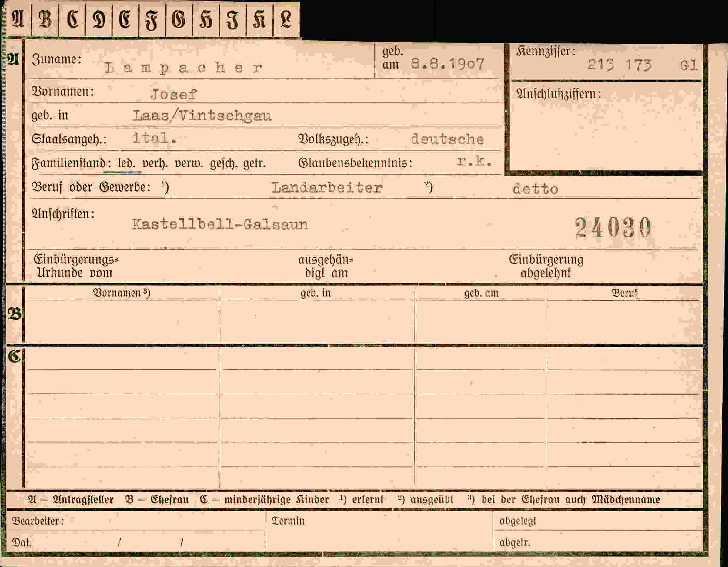Click citizenship value ital.
The width and height of the screenshot is (728, 567).
point(154,138)
